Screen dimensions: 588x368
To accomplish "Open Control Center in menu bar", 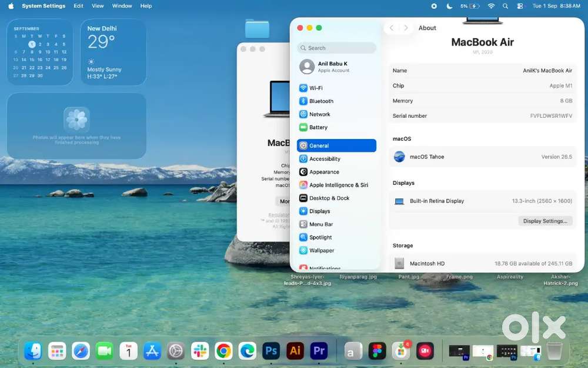I will [x=520, y=6].
